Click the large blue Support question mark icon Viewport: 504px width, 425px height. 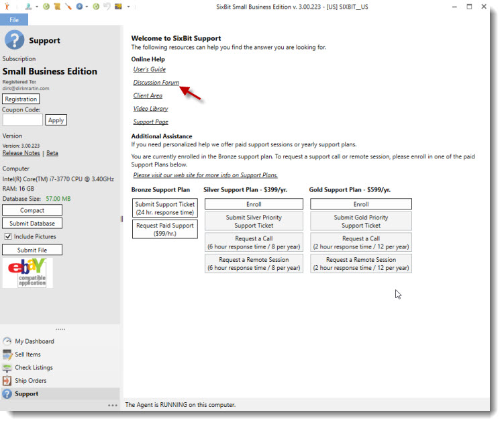14,40
